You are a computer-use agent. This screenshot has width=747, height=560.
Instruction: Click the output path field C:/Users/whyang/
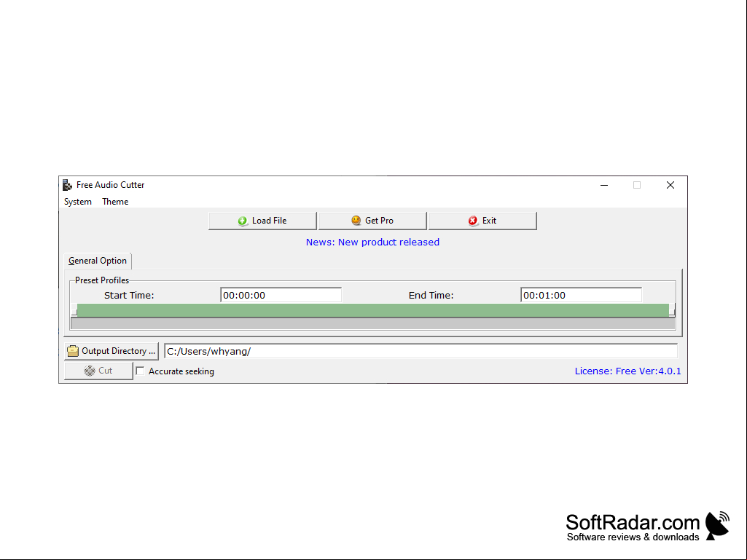[421, 352]
